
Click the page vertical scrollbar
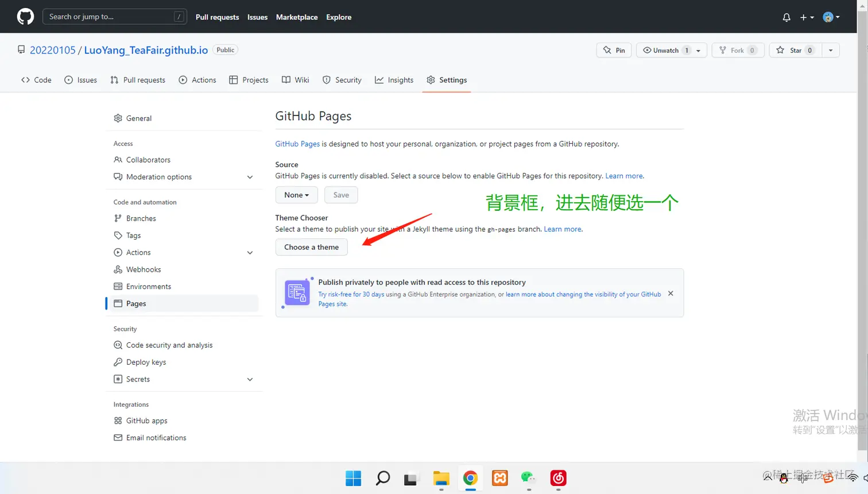pos(863,230)
